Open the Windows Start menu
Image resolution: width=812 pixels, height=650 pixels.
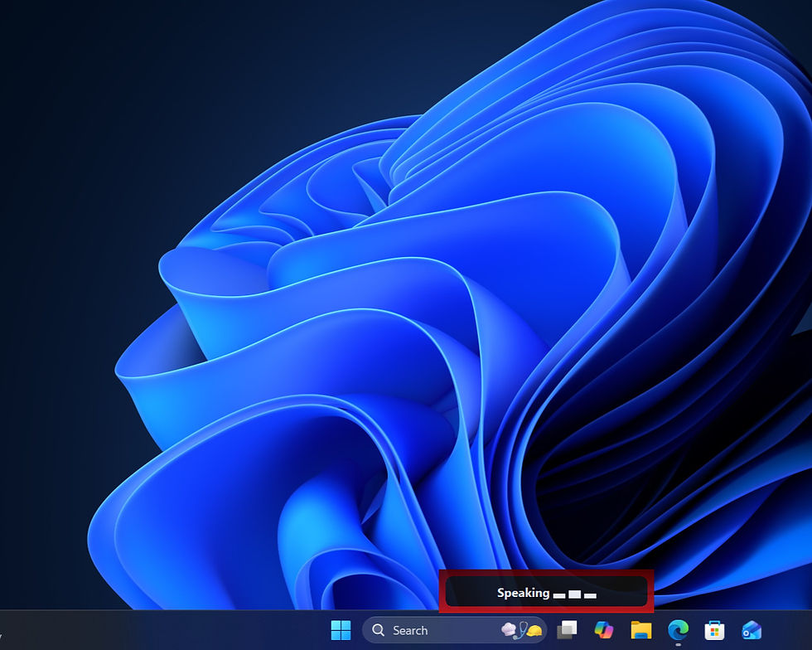[x=341, y=630]
